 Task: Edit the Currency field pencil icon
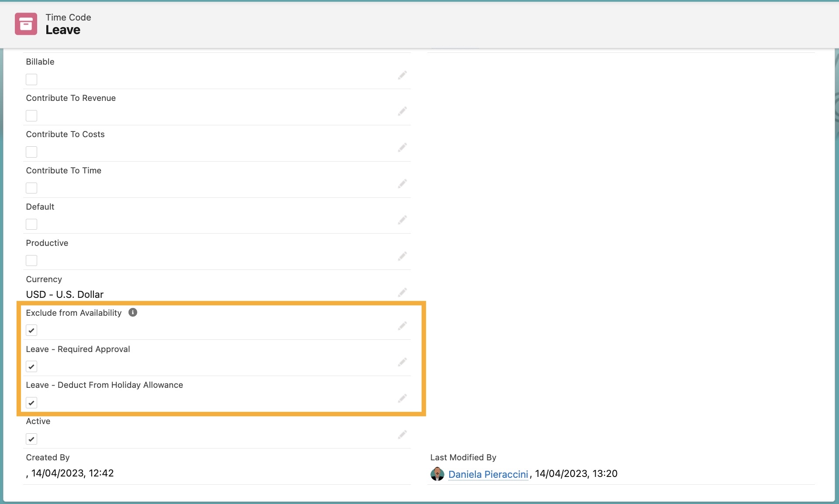click(x=402, y=292)
